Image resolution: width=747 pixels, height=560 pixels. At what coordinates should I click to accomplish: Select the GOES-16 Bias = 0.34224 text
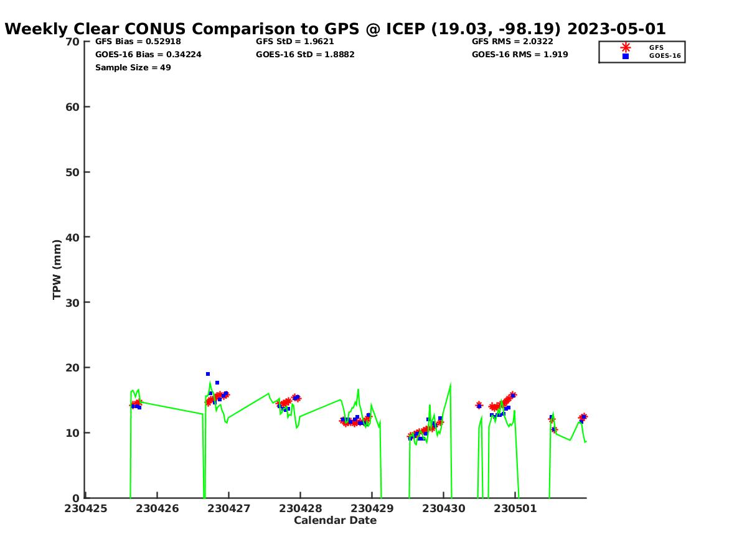click(x=148, y=55)
